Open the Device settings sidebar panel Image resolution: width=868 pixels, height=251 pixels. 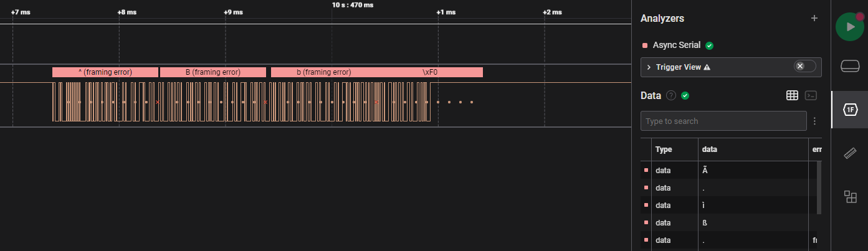point(850,66)
